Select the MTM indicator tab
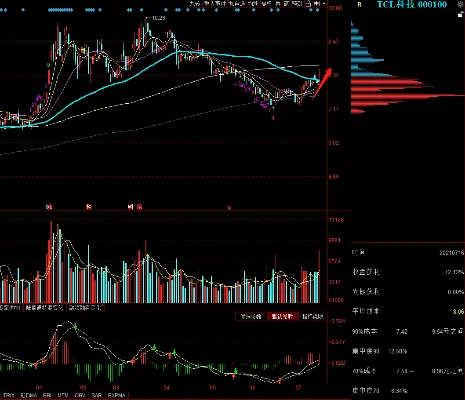465x400 pixels. tap(63, 395)
